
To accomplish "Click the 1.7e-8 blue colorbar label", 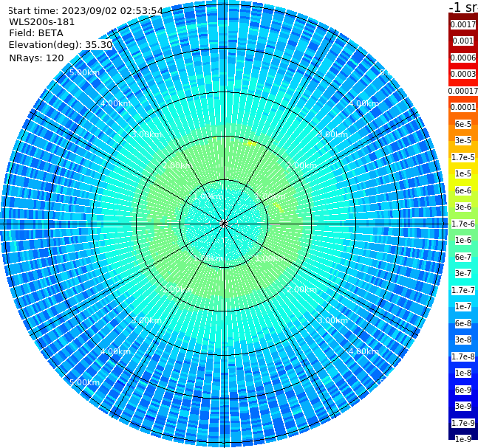I will pos(463,356).
